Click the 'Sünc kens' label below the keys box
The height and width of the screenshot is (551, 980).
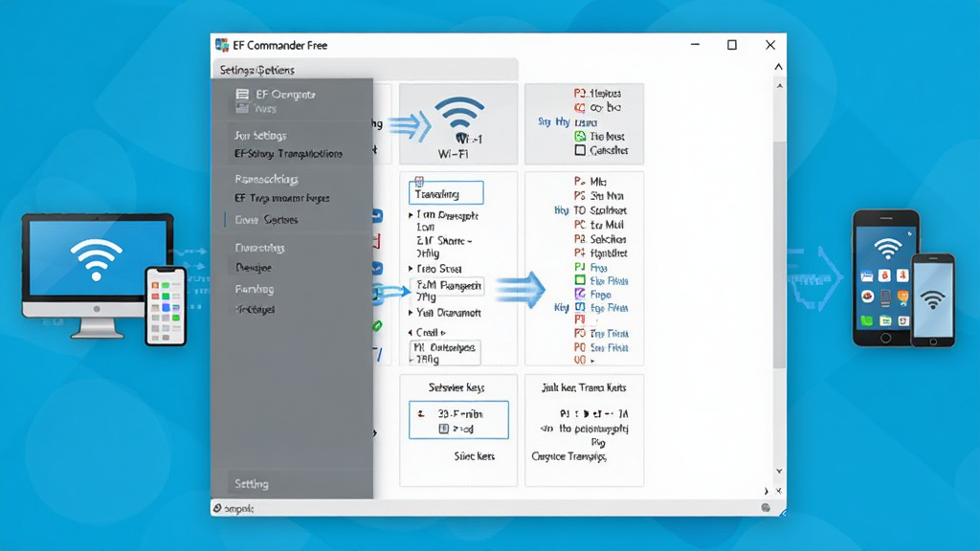coord(475,456)
